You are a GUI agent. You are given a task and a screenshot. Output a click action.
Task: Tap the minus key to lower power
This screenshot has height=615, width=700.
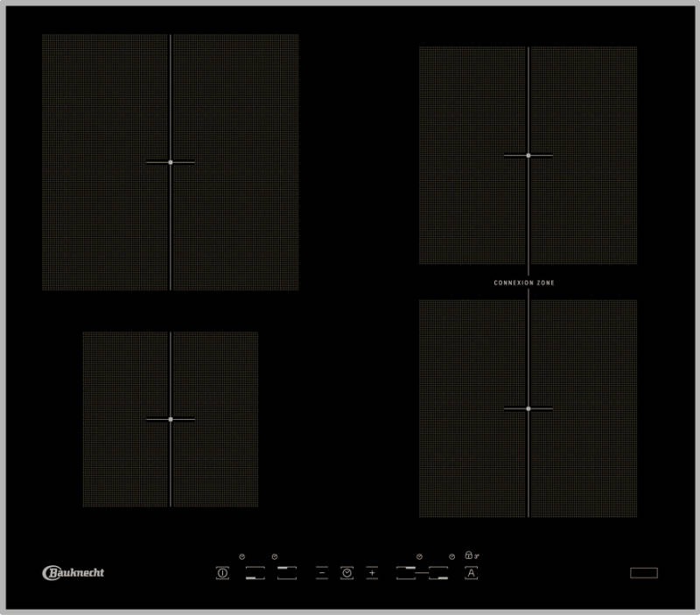click(x=321, y=573)
